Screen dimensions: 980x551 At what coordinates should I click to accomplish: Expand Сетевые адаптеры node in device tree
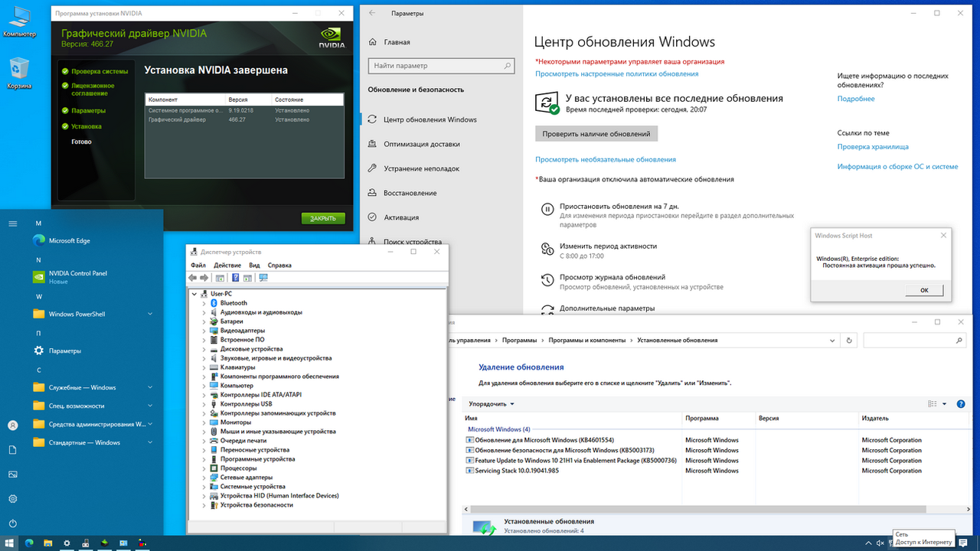[x=204, y=478]
